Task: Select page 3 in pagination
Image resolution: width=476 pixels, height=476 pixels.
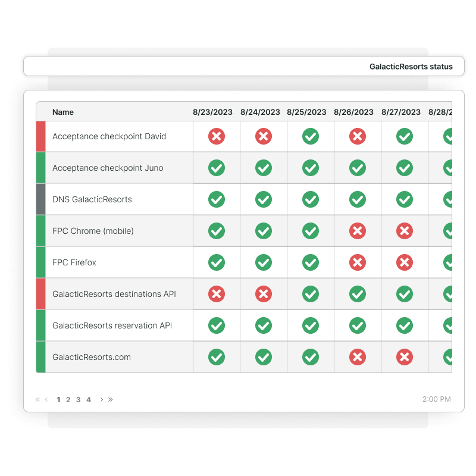Action: tap(79, 400)
